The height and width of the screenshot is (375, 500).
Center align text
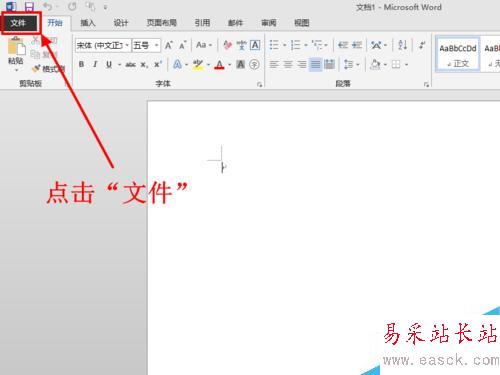(x=288, y=64)
